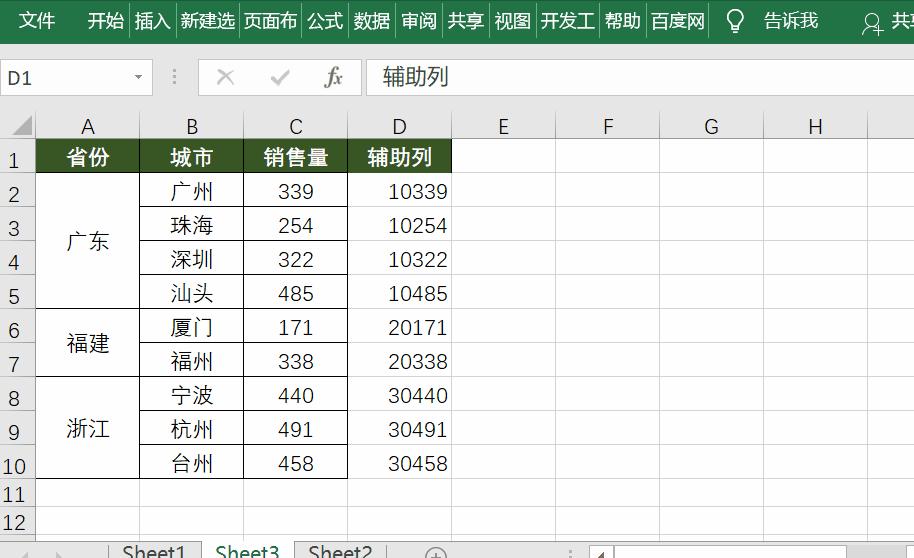Click the share person icon
This screenshot has height=558, width=914.
872,23
